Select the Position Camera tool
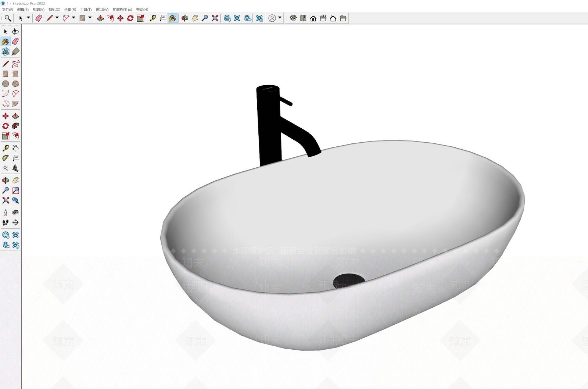The height and width of the screenshot is (389, 588). click(6, 213)
